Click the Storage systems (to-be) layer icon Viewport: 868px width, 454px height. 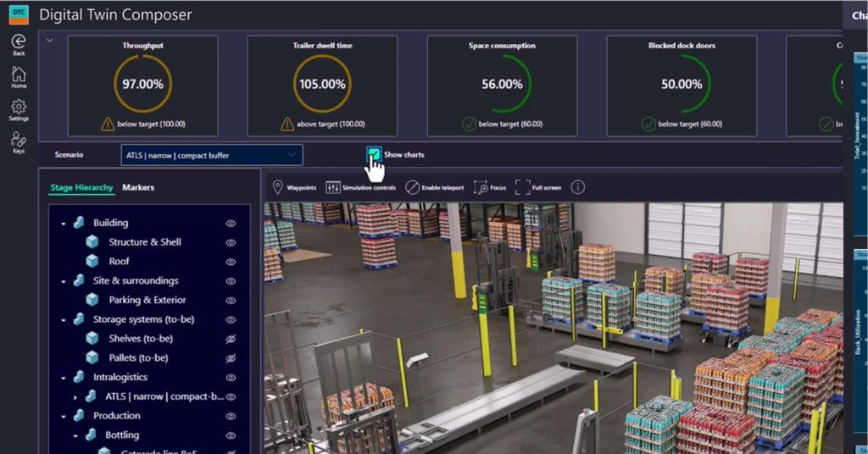(x=79, y=319)
